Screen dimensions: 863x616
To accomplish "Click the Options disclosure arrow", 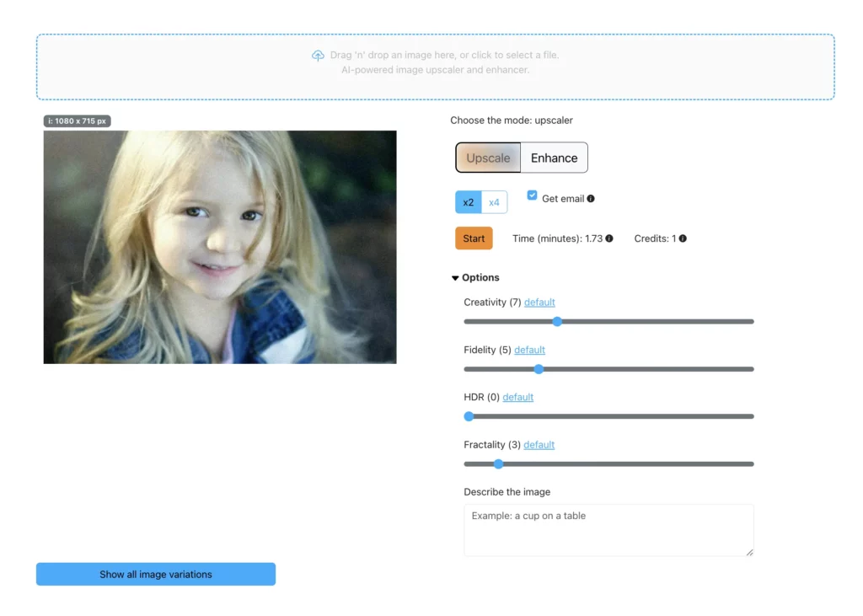I will pos(455,277).
